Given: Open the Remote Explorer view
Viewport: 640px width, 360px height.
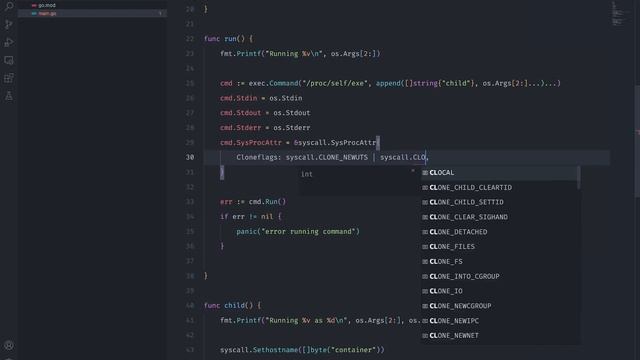Looking at the screenshot, I should pyautogui.click(x=9, y=60).
